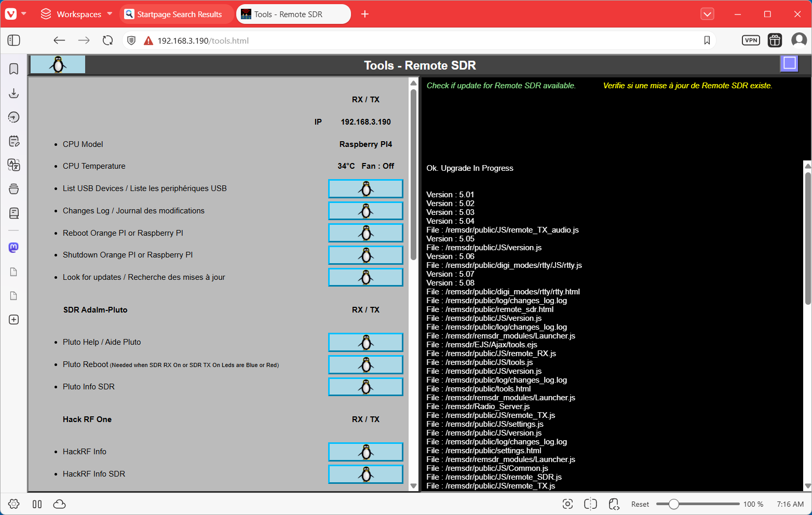Switch to Startpage Search Results tab
The width and height of the screenshot is (812, 515).
tap(177, 14)
